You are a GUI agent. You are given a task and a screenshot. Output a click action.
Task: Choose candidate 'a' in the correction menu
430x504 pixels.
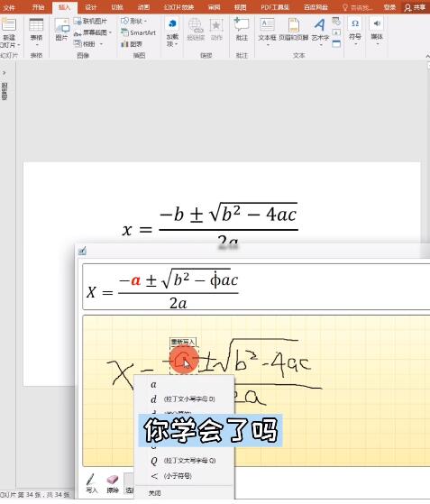[185, 384]
